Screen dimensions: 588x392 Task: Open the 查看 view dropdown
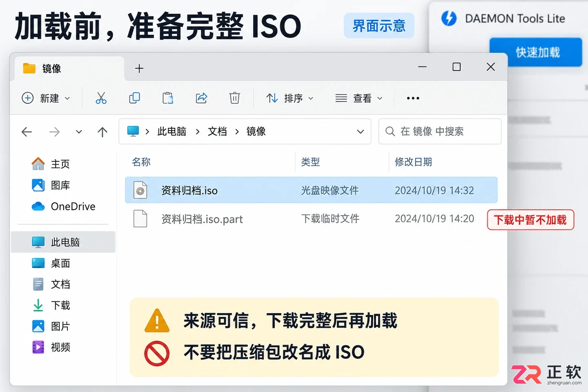[x=359, y=98]
